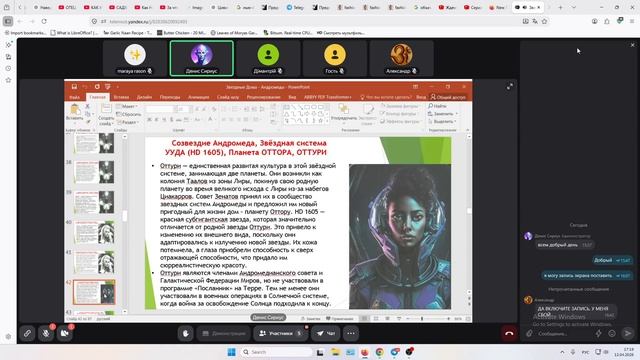Image resolution: width=640 pixels, height=360 pixels.
Task: Expand the Макет layout dropdown
Action: [127, 107]
